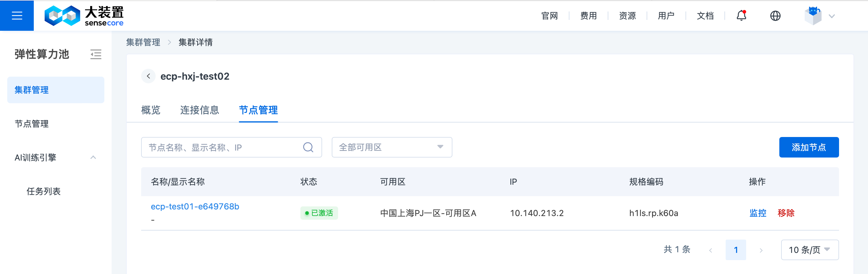The image size is (868, 274).
Task: Click the 监控 link
Action: coord(758,213)
